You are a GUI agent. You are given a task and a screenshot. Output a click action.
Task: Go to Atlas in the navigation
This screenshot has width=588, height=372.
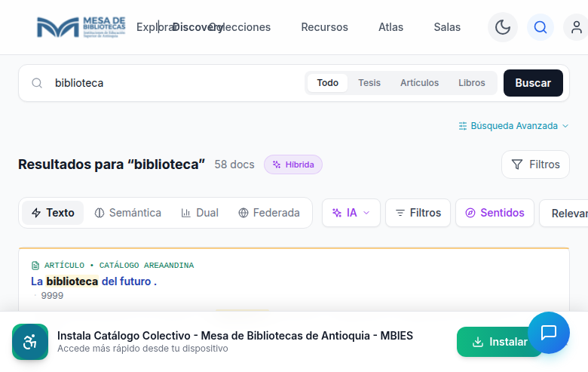(390, 27)
